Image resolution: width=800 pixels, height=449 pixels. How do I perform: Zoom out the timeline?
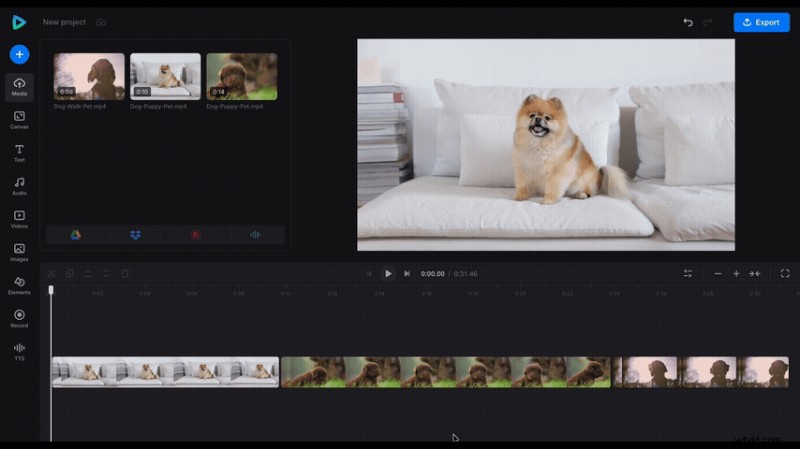pyautogui.click(x=718, y=273)
